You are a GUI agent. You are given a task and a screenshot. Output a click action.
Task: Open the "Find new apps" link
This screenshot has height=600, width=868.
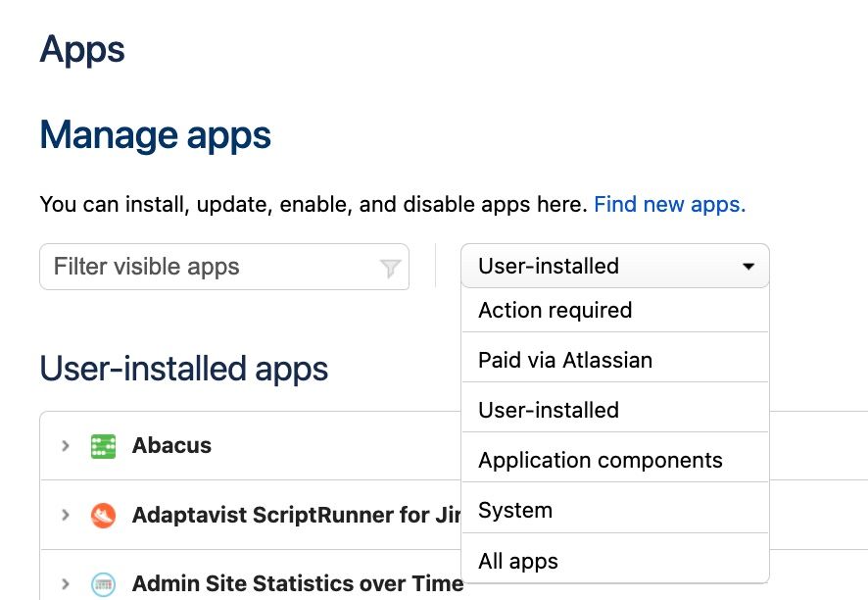pos(669,204)
